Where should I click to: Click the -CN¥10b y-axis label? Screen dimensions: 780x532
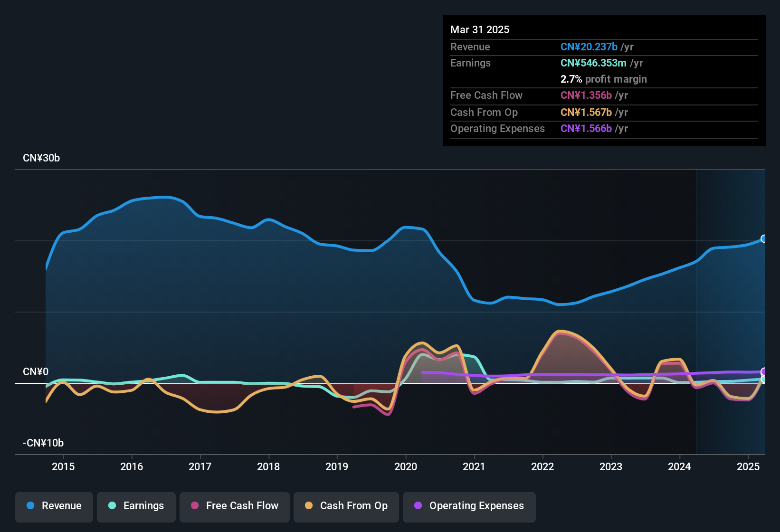point(43,443)
